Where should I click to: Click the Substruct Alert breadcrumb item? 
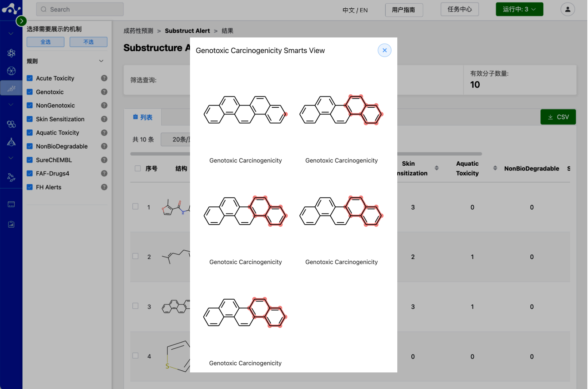pyautogui.click(x=187, y=31)
